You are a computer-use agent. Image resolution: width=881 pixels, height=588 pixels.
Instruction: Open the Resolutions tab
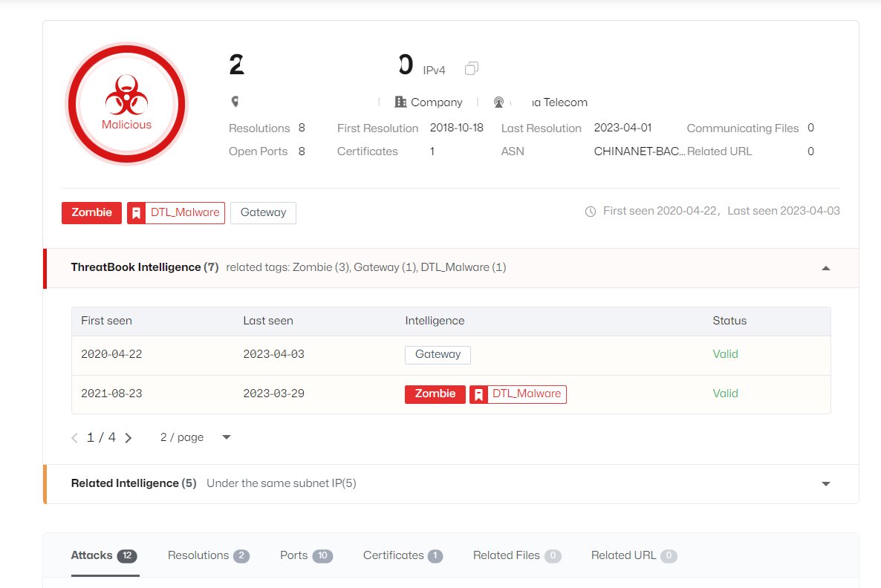209,555
